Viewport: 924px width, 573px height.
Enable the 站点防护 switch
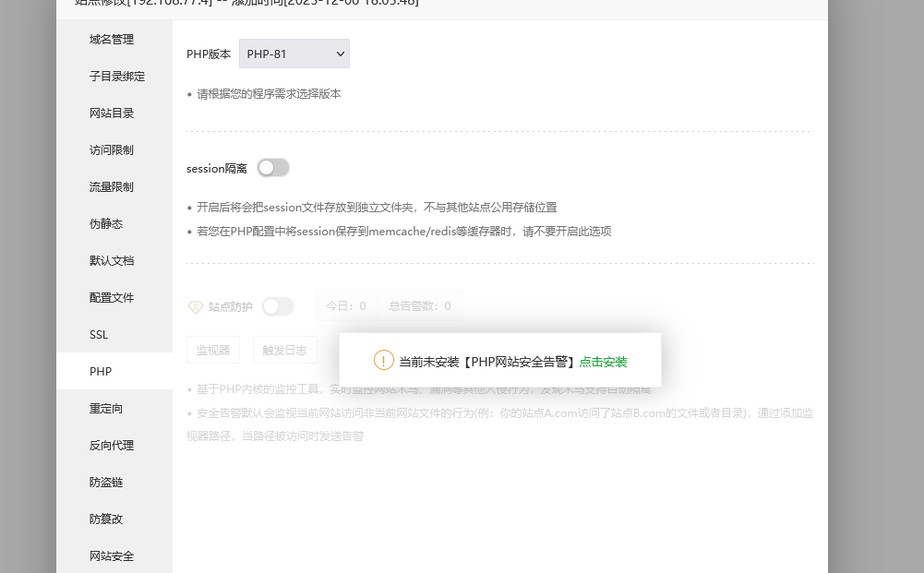pos(278,306)
